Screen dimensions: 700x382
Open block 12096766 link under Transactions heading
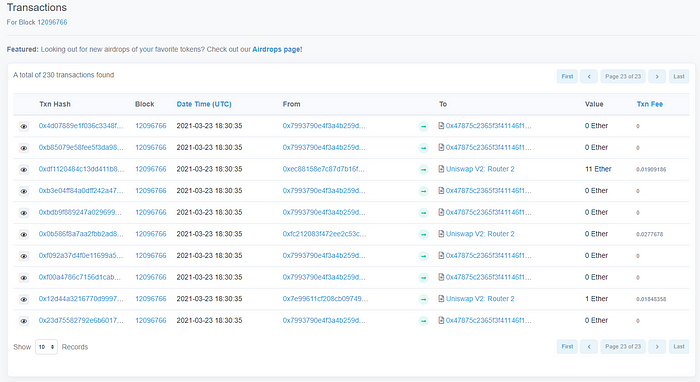(52, 22)
